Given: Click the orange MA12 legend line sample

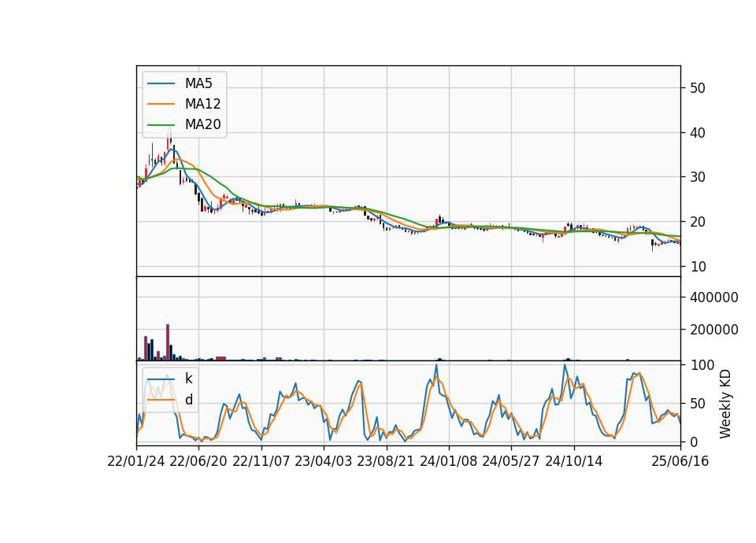Looking at the screenshot, I should (x=161, y=104).
